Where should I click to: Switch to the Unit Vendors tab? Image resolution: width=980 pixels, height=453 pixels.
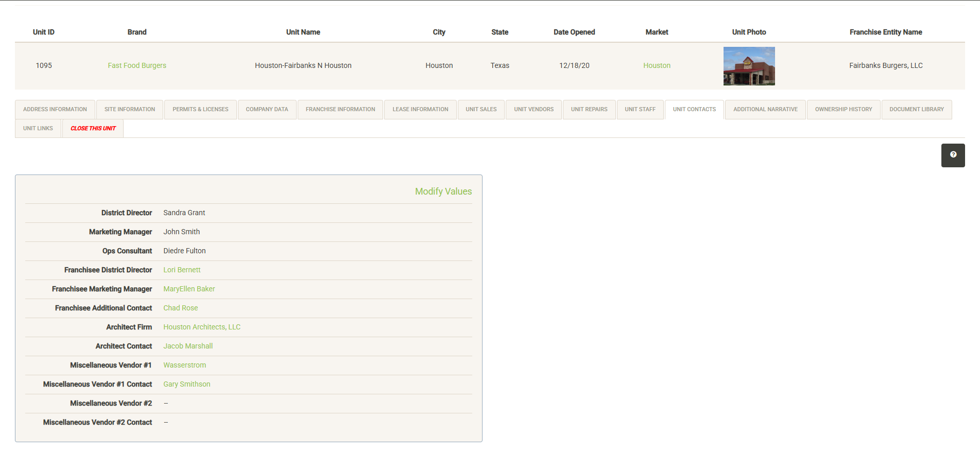[534, 110]
